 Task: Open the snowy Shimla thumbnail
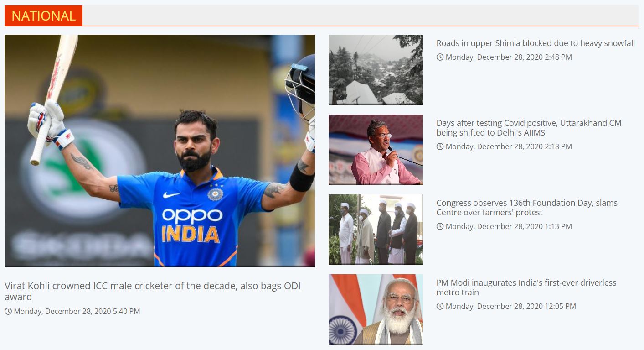(x=376, y=70)
